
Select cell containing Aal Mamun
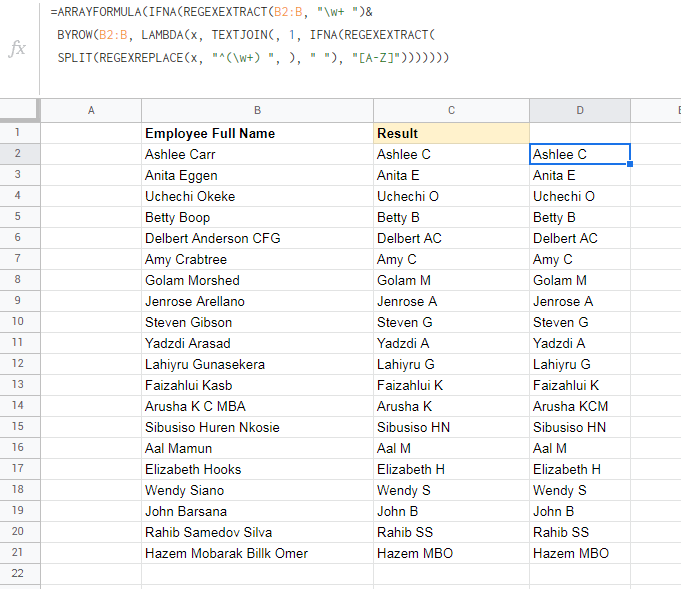coord(258,448)
